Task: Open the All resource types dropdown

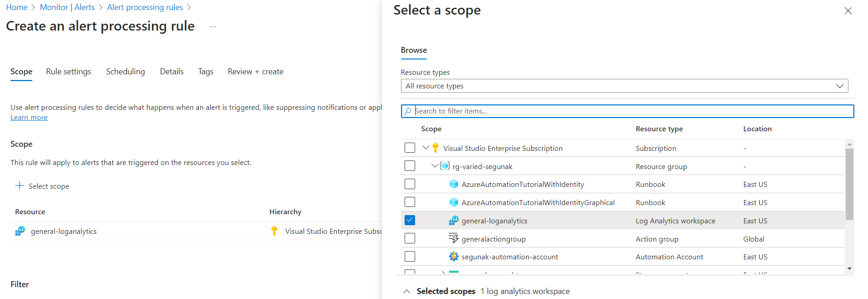Action: click(x=624, y=86)
